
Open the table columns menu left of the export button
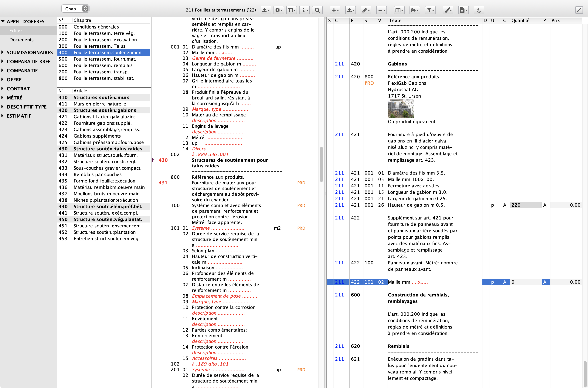pyautogui.click(x=399, y=10)
